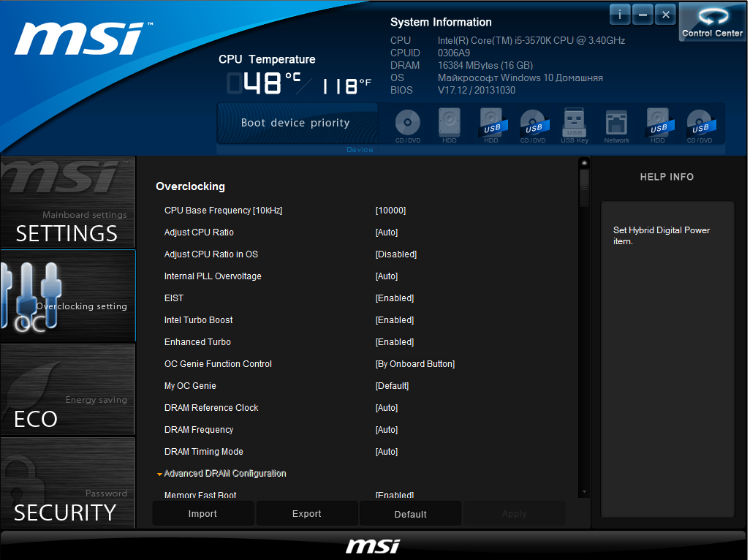Choose the USB Key boot device icon
750x560 pixels.
(575, 125)
